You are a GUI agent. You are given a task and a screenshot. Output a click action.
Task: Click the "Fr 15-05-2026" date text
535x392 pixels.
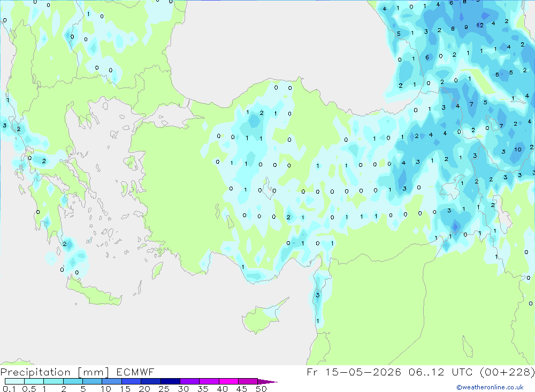354,372
